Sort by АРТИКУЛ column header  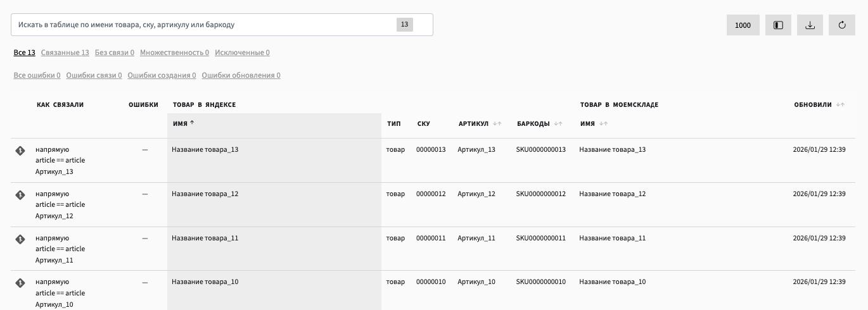coord(480,123)
